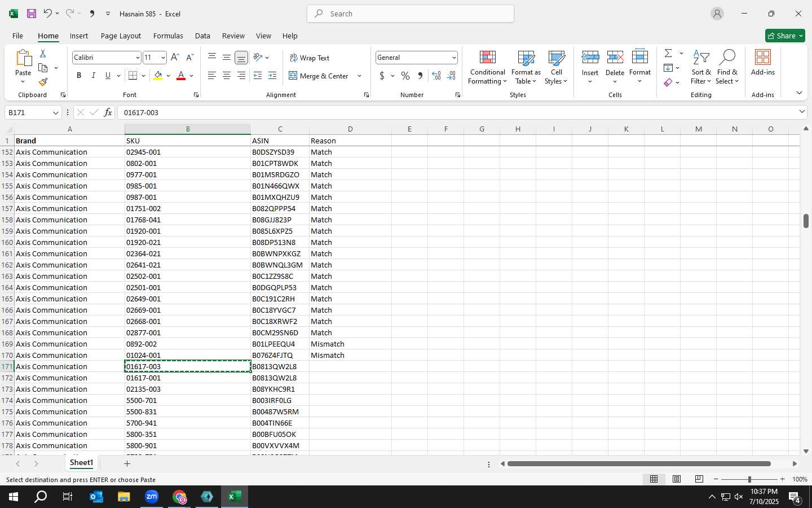
Task: Click the Fill down-arrow icon
Action: pyautogui.click(x=668, y=68)
